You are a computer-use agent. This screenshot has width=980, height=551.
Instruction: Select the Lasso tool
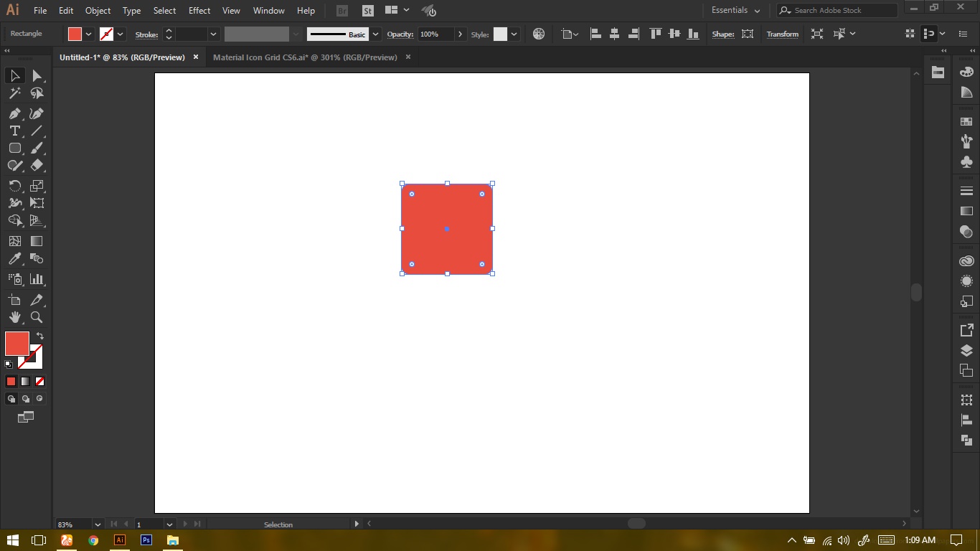(x=37, y=93)
